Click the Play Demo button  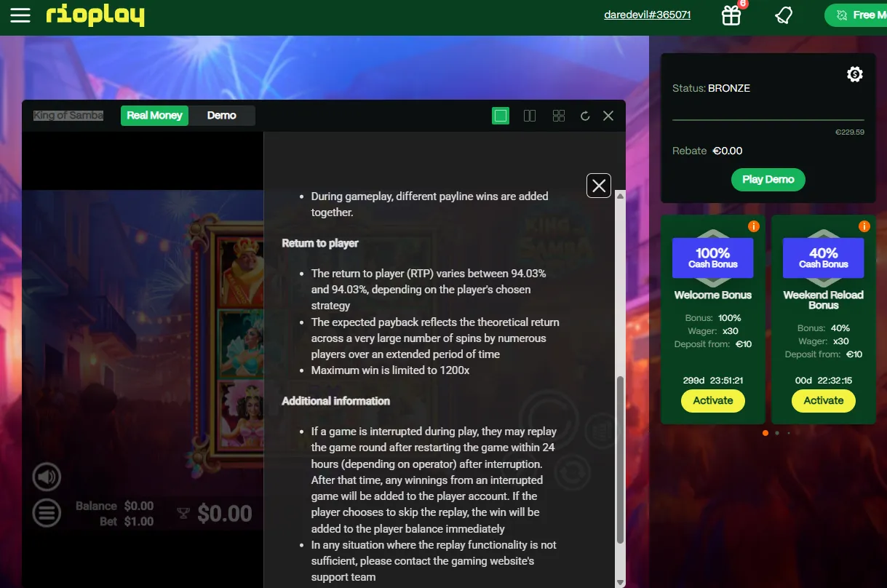tap(768, 179)
